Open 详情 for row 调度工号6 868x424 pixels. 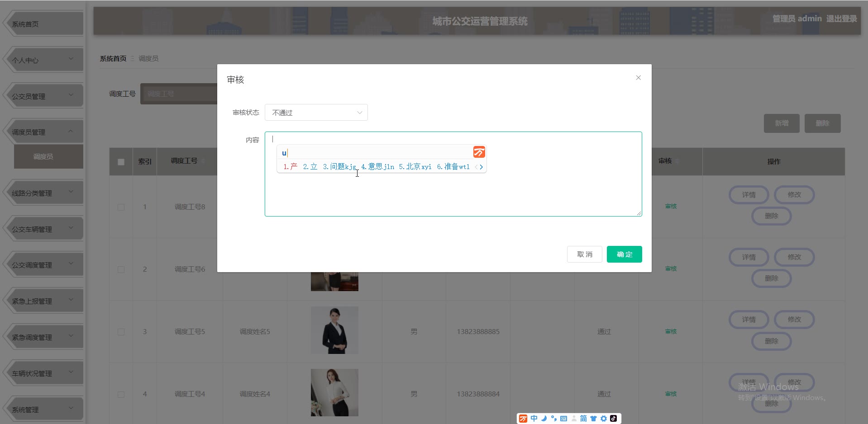pos(749,257)
